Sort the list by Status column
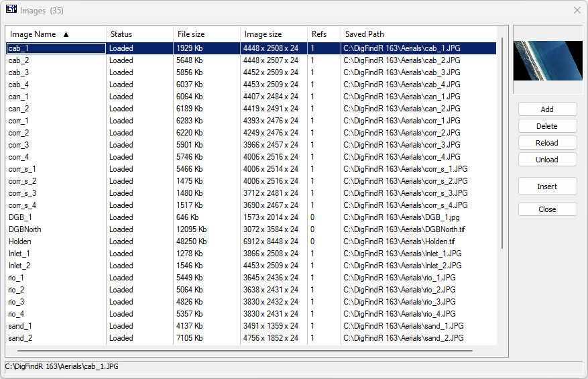Image resolution: width=588 pixels, height=379 pixels. 140,34
